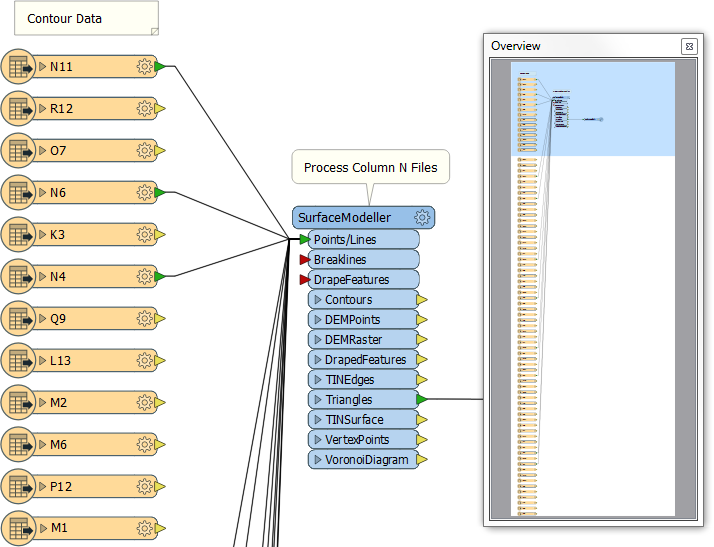Open the R12 reader gear settings
The height and width of the screenshot is (547, 714).
pos(144,108)
